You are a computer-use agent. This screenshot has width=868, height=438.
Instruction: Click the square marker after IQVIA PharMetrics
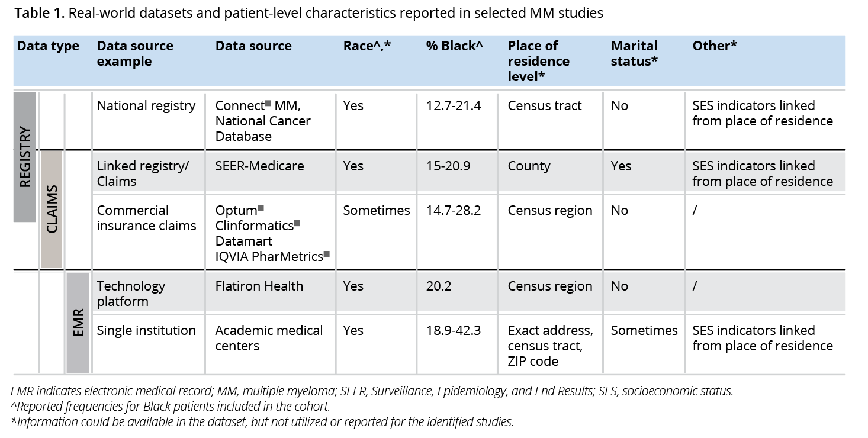tap(326, 254)
